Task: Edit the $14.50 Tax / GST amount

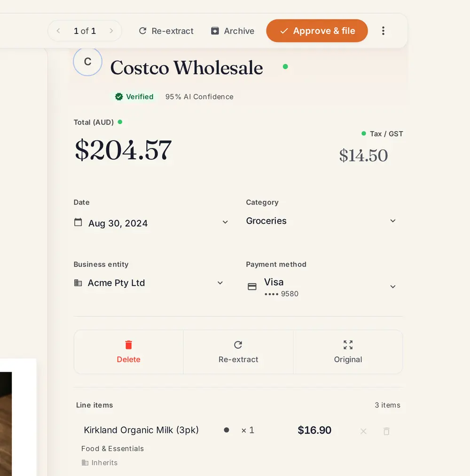Action: [x=363, y=156]
